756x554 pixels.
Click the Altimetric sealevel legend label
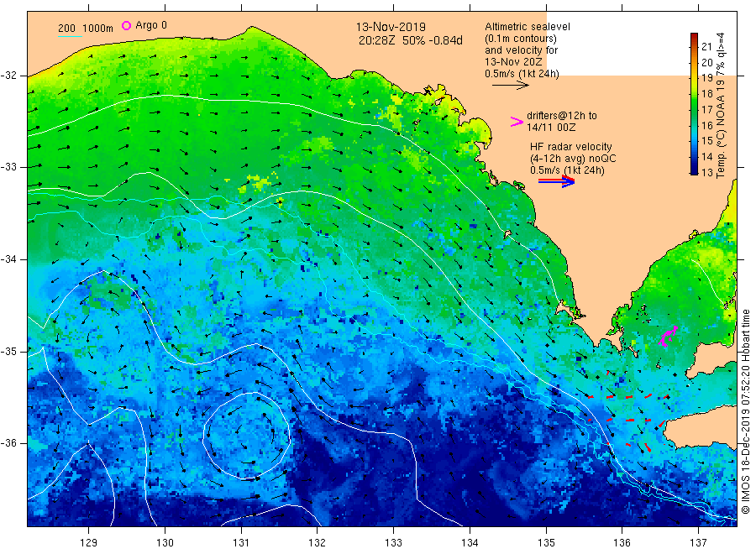[528, 27]
